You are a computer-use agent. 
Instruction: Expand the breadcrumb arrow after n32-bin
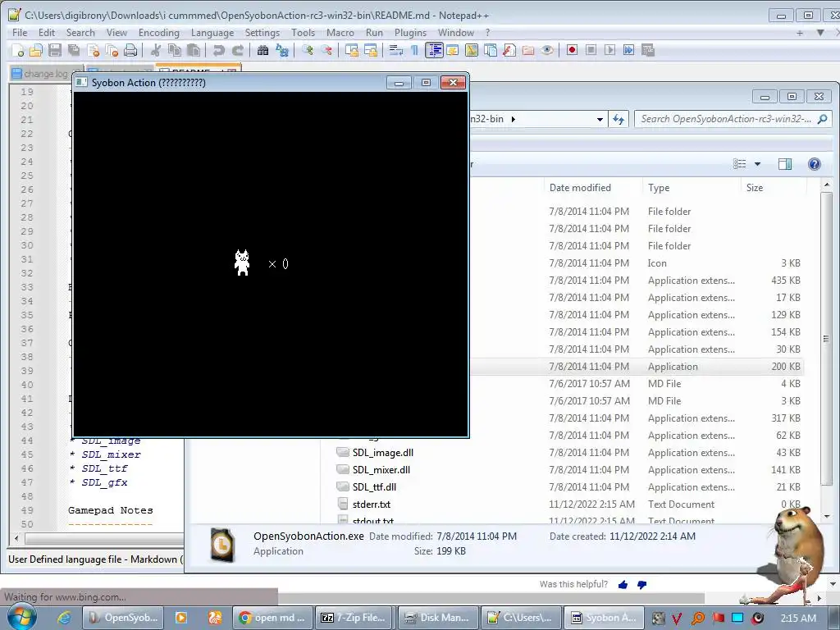point(514,120)
